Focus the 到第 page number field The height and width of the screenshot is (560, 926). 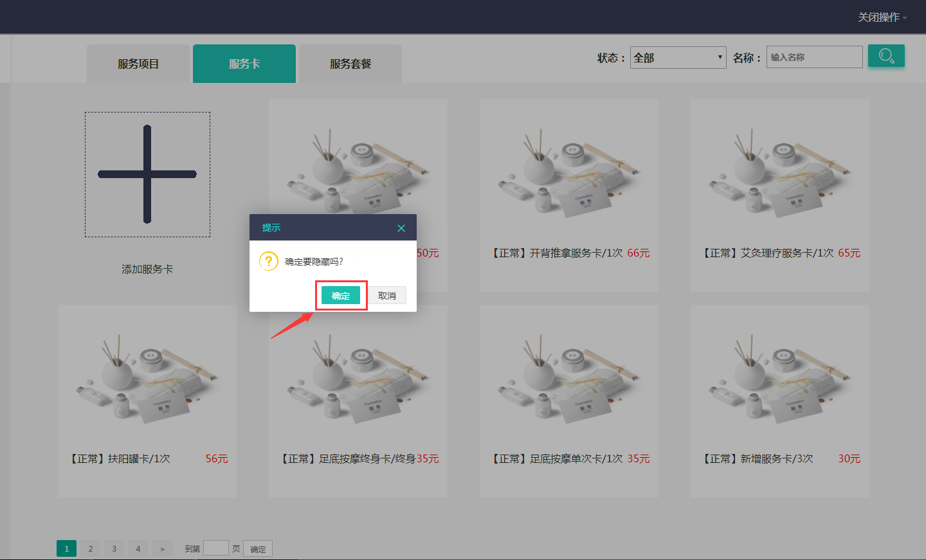click(216, 548)
